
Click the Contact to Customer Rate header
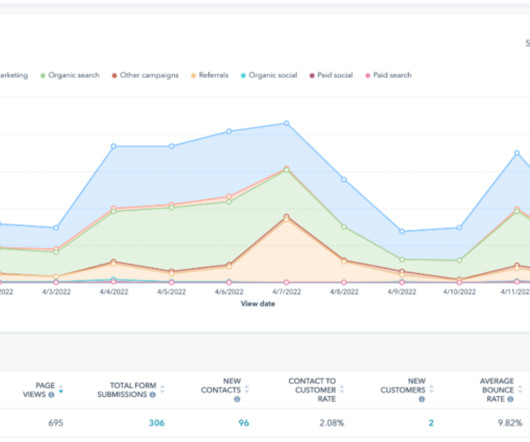(312, 390)
